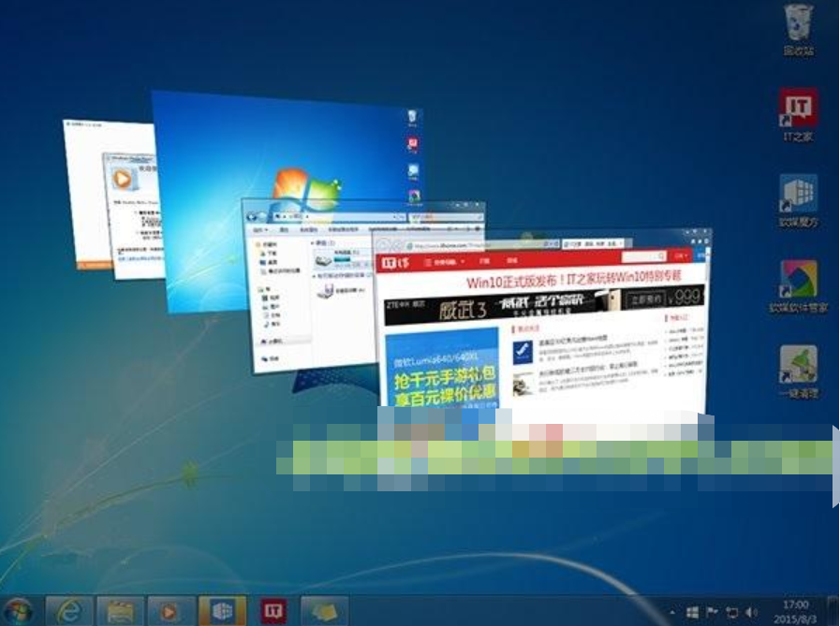Open the 一键清理 desktop shortcut

pyautogui.click(x=798, y=372)
